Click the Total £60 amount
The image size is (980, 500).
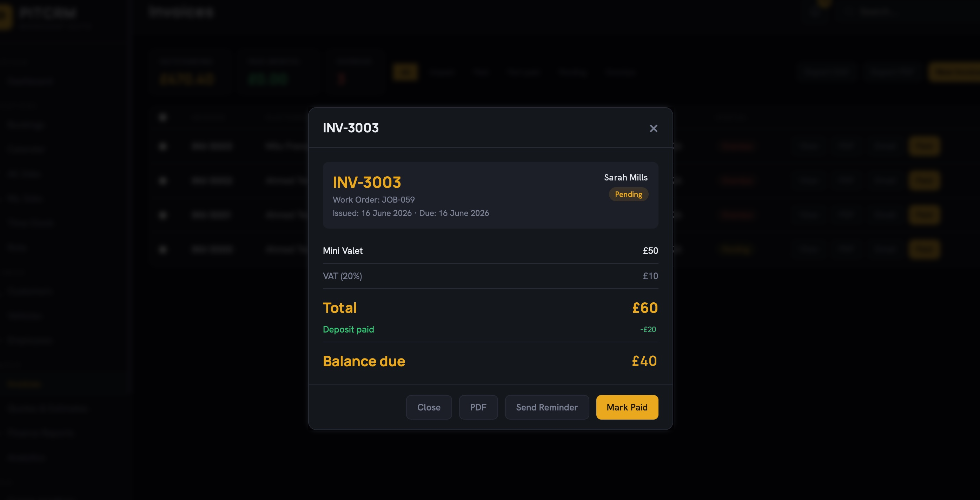645,308
